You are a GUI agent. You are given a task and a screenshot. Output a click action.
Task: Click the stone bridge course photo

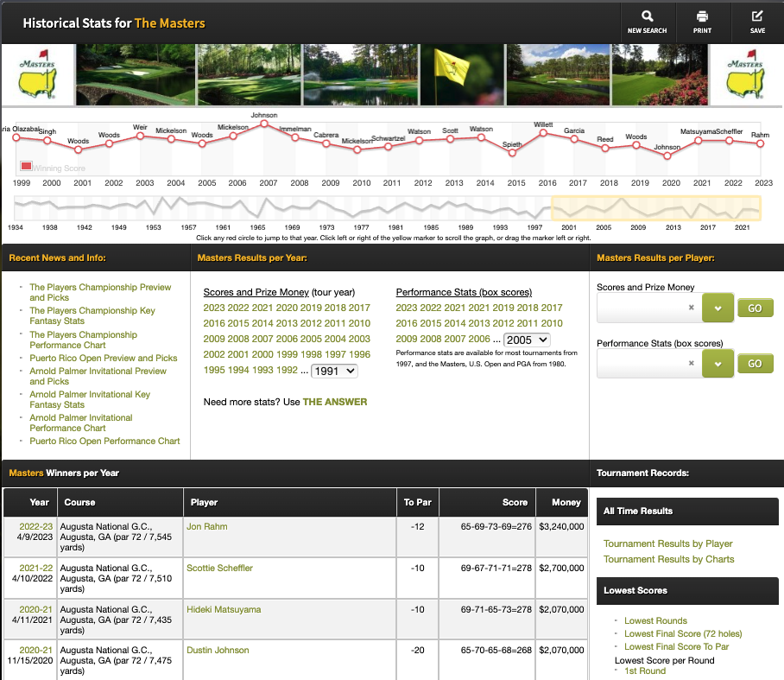click(x=136, y=74)
